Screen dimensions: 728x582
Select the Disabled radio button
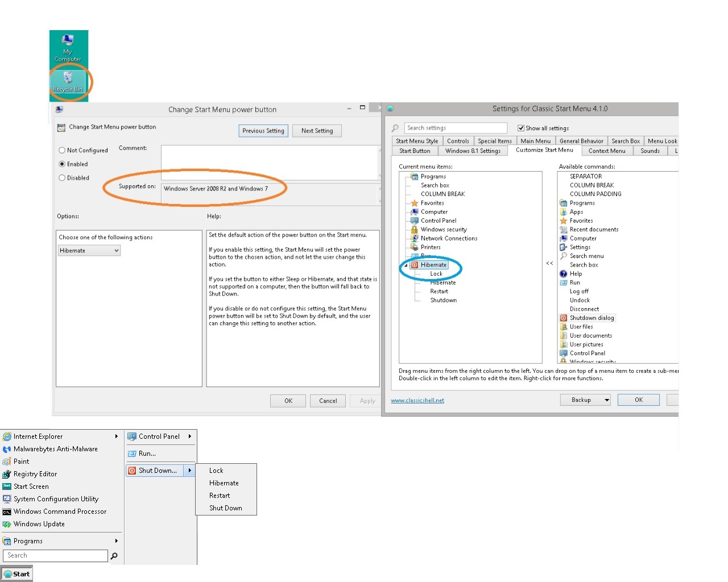coord(62,178)
